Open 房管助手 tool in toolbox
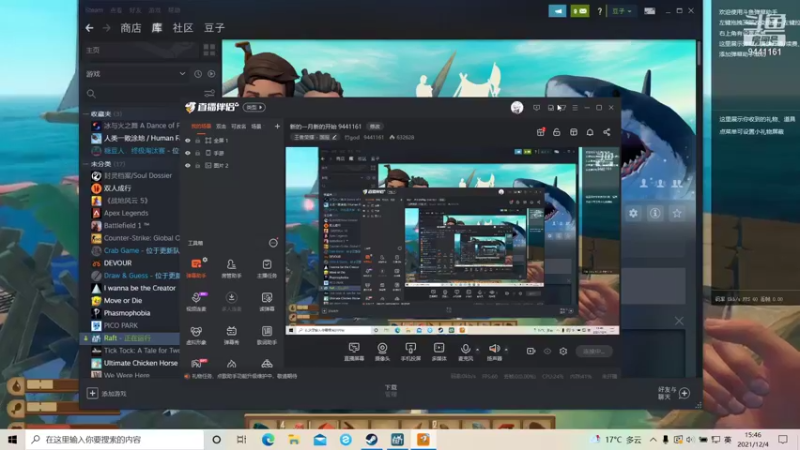This screenshot has height=450, width=800. tap(231, 268)
